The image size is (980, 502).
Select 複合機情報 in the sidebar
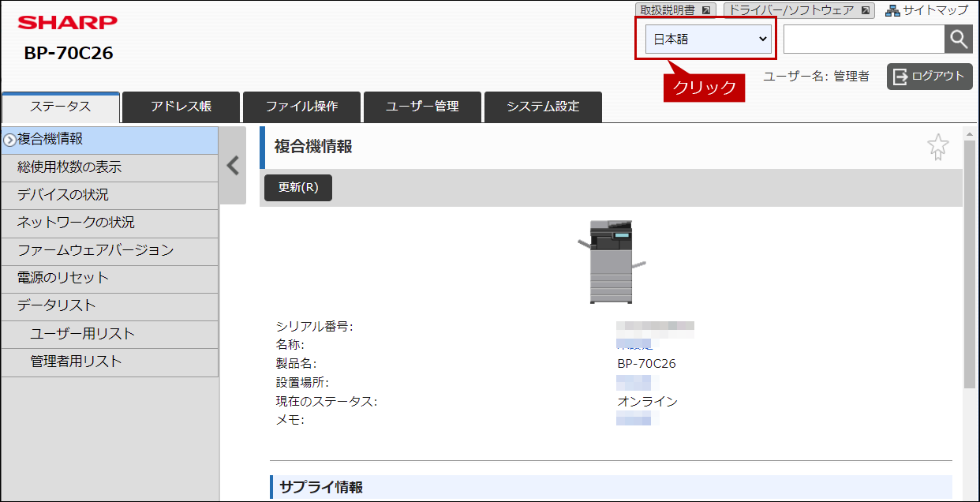tap(110, 140)
